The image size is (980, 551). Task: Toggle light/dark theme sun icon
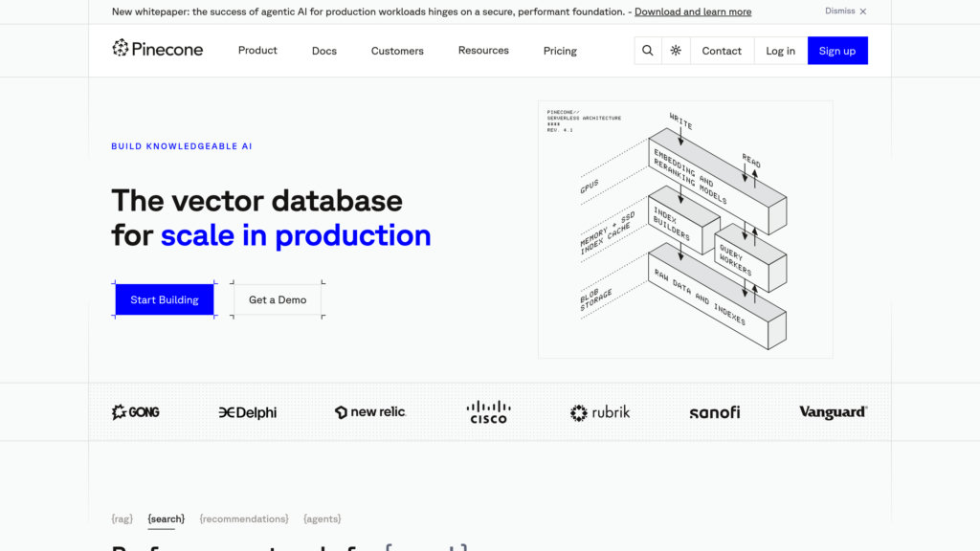point(676,51)
